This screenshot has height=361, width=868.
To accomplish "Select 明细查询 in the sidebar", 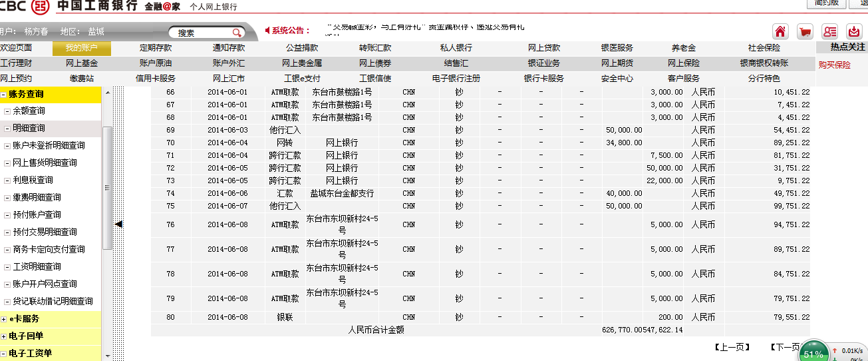I will click(x=29, y=129).
